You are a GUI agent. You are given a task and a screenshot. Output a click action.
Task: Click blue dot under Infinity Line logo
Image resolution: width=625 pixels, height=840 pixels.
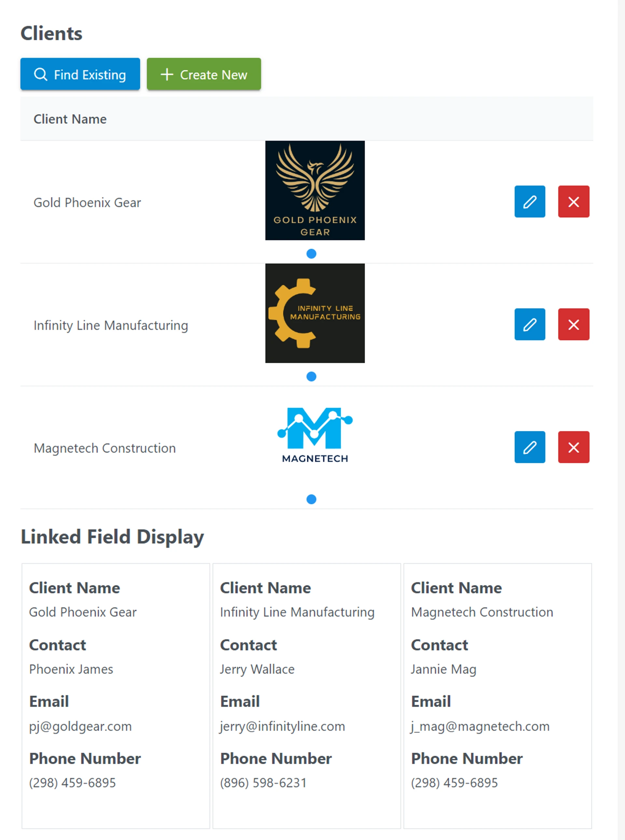pos(311,376)
